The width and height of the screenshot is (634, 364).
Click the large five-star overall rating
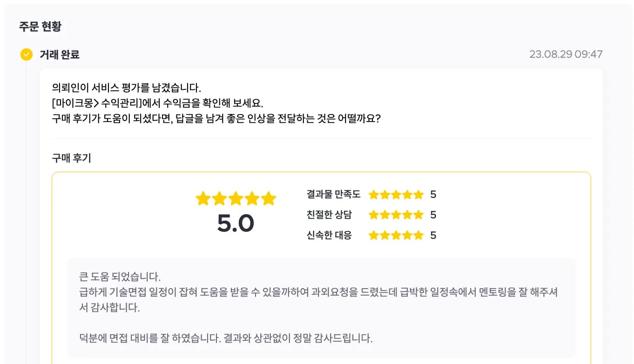pyautogui.click(x=236, y=199)
